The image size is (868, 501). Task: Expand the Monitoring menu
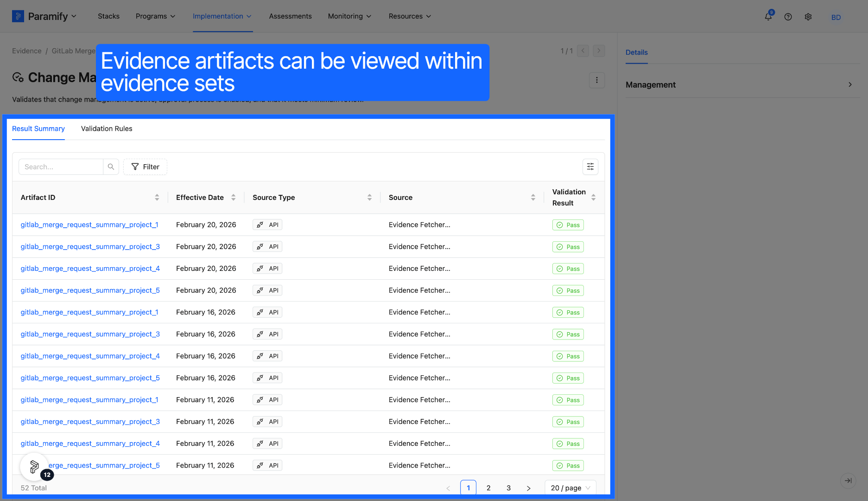tap(350, 16)
